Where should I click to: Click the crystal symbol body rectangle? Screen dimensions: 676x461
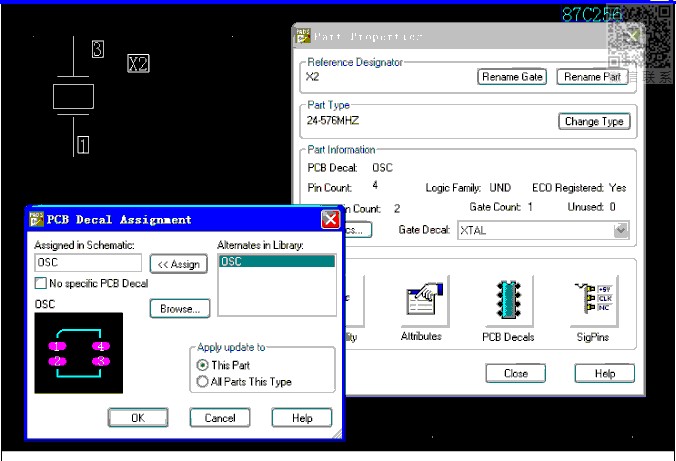73,97
